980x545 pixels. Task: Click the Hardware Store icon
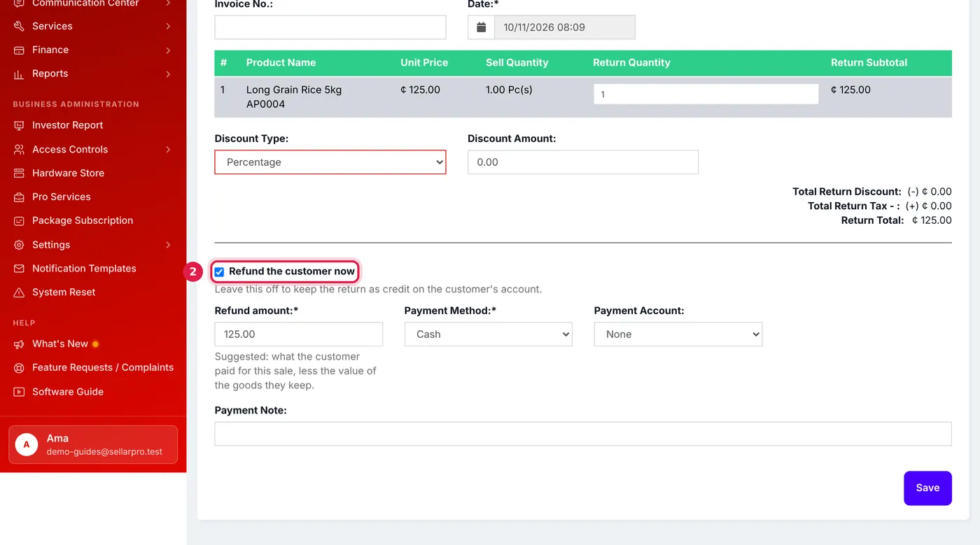pyautogui.click(x=19, y=173)
